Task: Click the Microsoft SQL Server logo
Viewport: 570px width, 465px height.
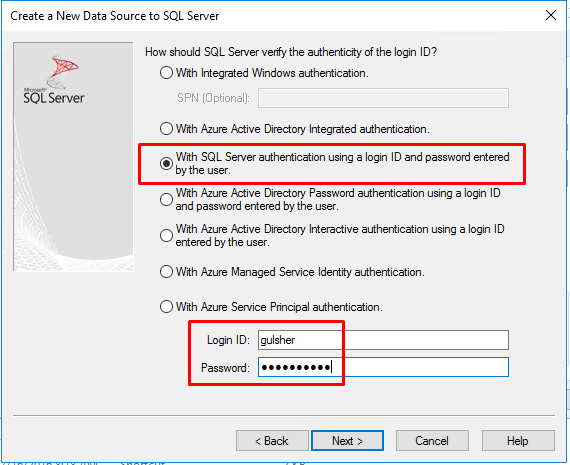Action: [54, 79]
